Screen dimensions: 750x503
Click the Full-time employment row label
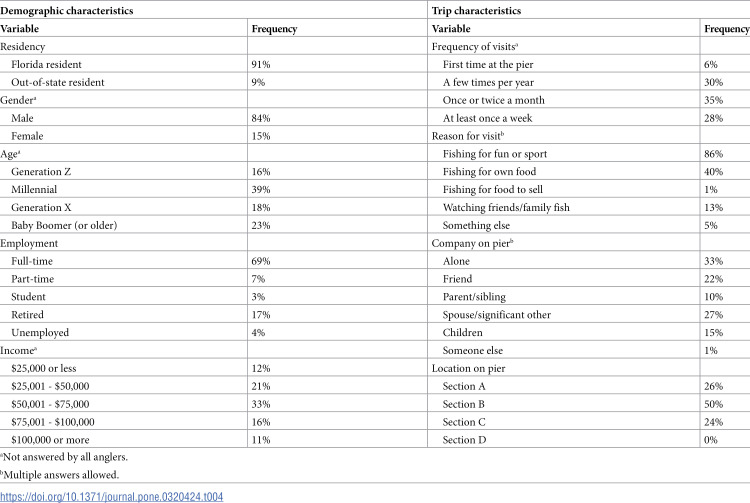pyautogui.click(x=32, y=261)
